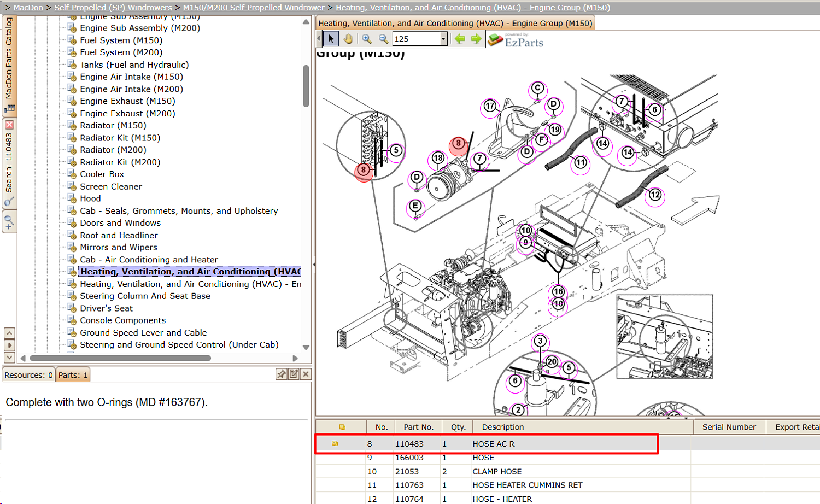Activate the hand pan tool
The image size is (820, 504).
coord(348,39)
